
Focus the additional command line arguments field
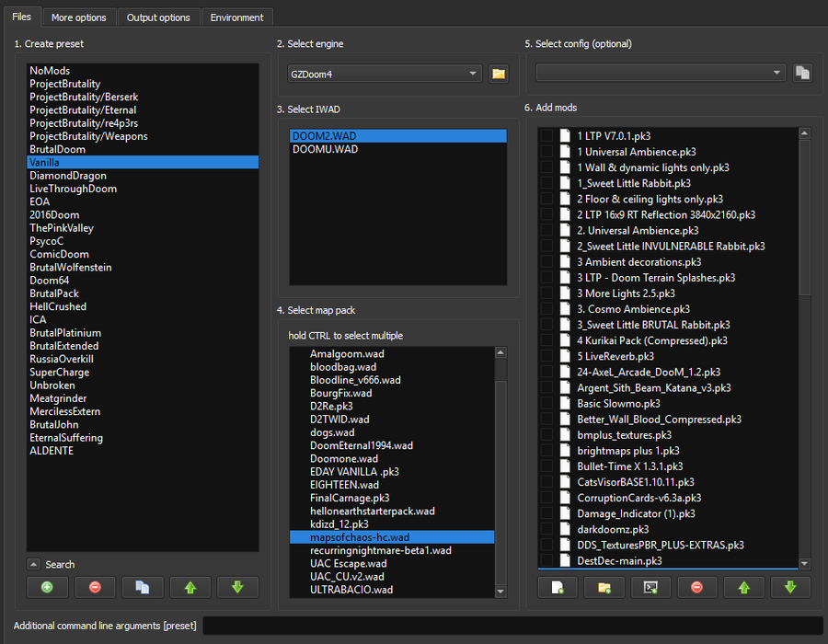point(512,626)
